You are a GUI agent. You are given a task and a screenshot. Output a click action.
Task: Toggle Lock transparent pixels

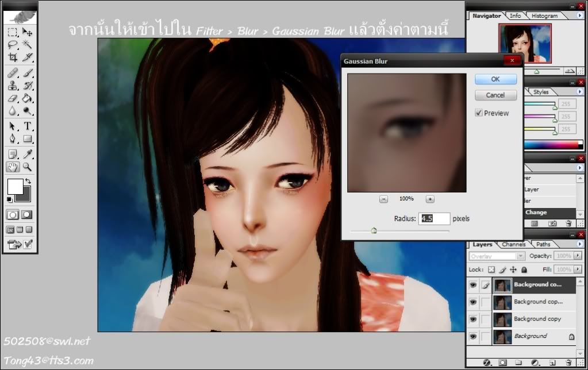tap(491, 269)
